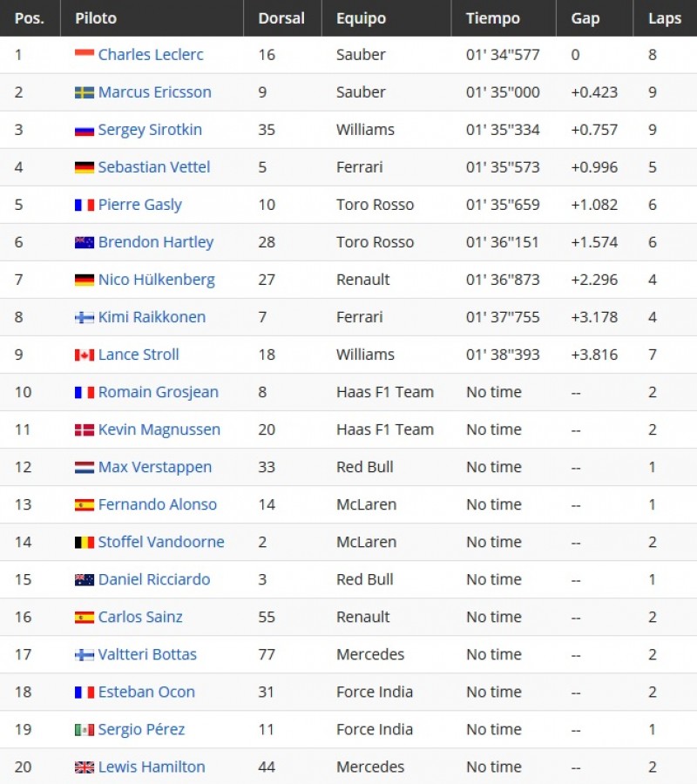Open the Valtteri Bottas link
Image resolution: width=697 pixels, height=784 pixels.
147,654
